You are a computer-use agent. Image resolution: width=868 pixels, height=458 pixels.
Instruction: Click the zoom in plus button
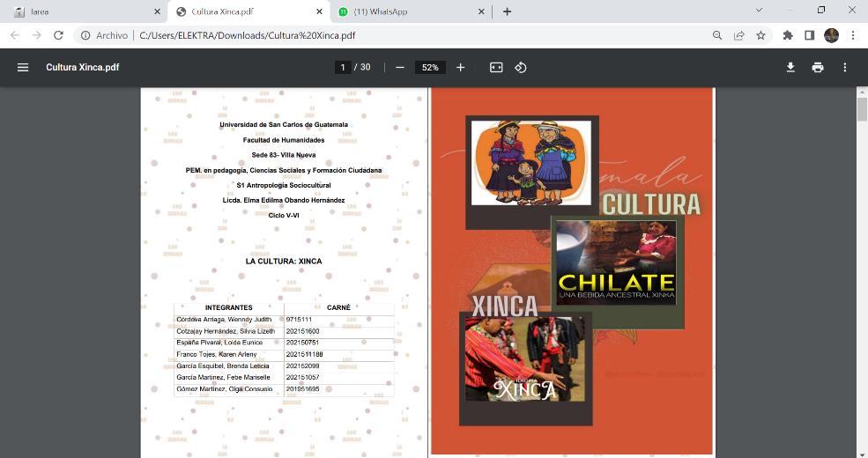tap(460, 68)
